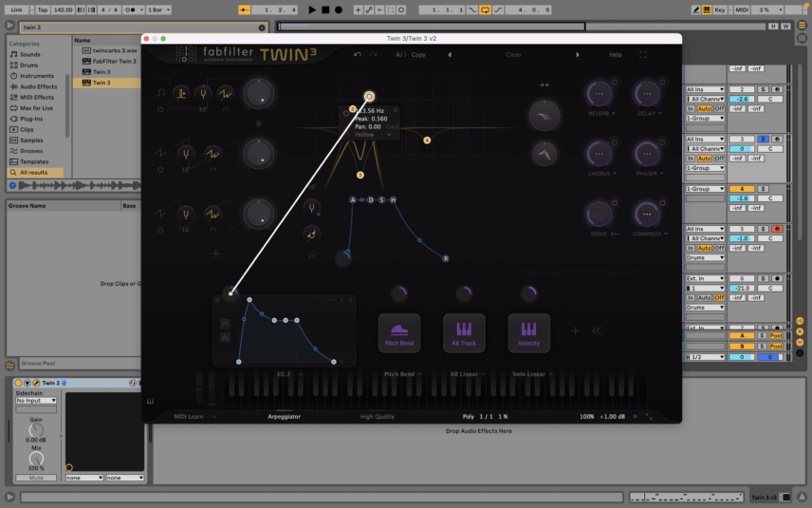Click the envelope Attack handle labeled A
This screenshot has height=508, width=812.
pyautogui.click(x=353, y=200)
